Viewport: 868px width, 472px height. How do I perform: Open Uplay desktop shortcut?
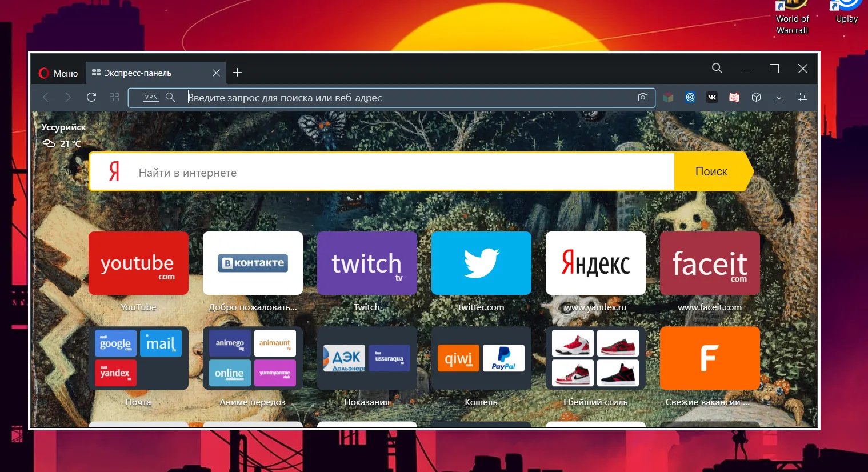click(846, 13)
